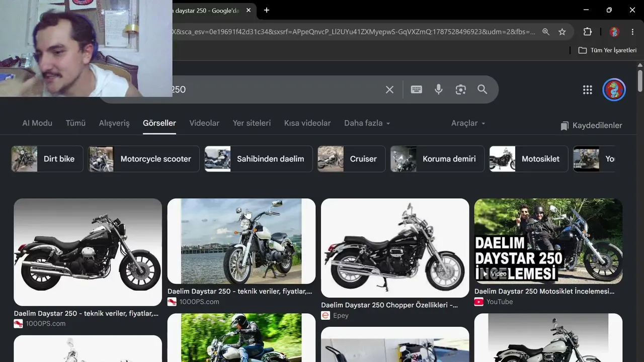Open the black motorcycle image on white background from 1000PS

(x=88, y=252)
